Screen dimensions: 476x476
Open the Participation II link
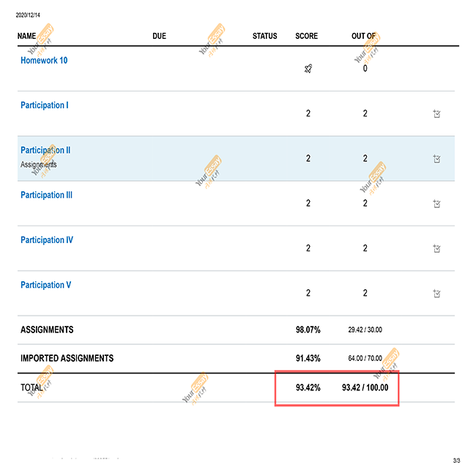pos(45,150)
